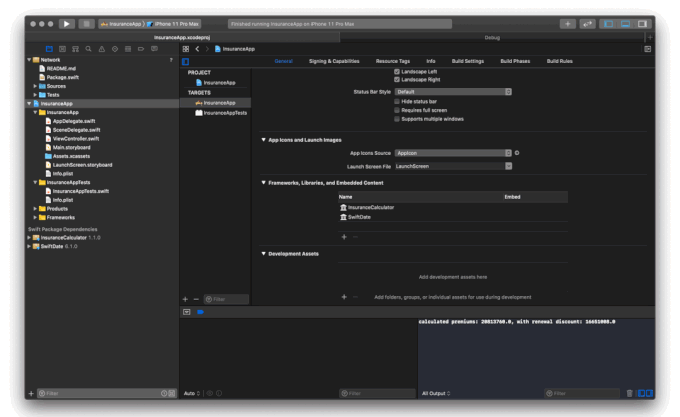Hide the debug area toggle icon
The image size is (680, 417).
[x=186, y=312]
